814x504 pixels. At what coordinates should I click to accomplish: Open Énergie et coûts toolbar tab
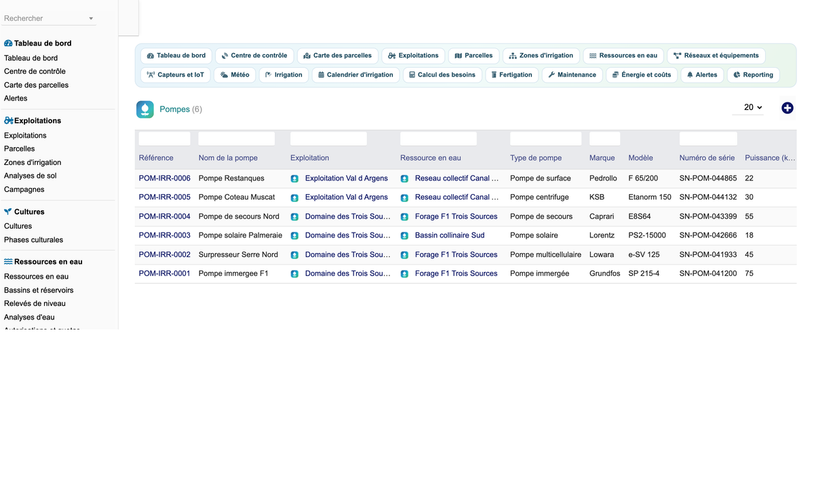642,75
